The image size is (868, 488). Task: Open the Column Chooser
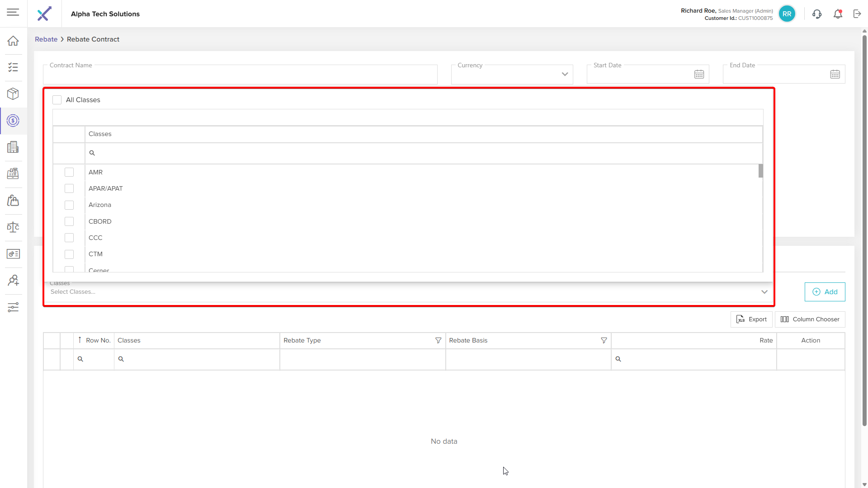pyautogui.click(x=810, y=319)
